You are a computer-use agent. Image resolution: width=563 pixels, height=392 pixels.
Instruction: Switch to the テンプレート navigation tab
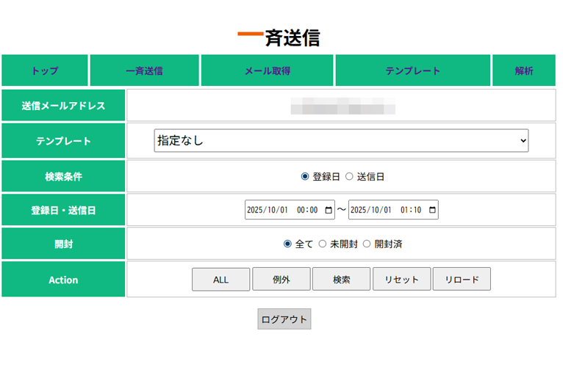point(413,71)
